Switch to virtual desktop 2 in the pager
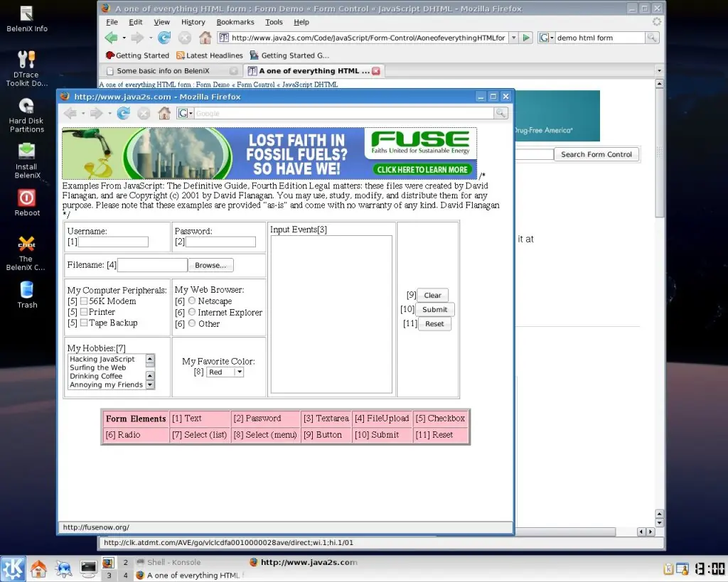 (125, 562)
